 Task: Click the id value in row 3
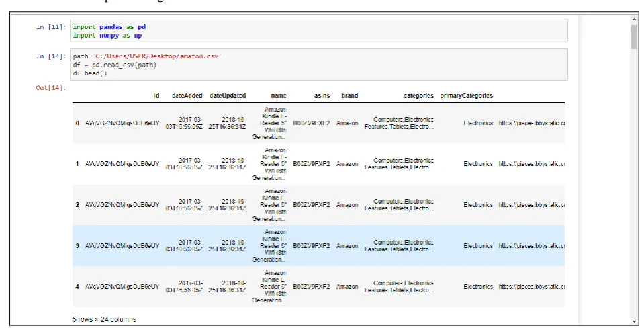[x=122, y=246]
